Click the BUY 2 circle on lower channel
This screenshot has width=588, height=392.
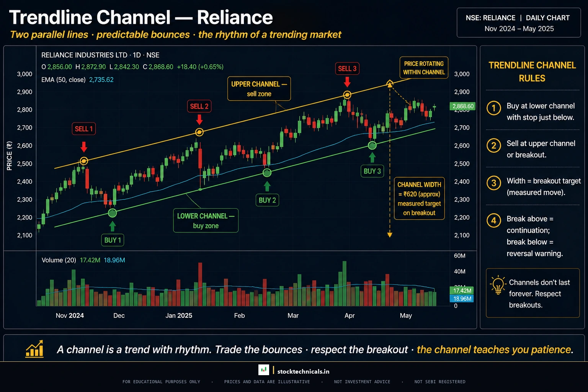[x=267, y=173]
